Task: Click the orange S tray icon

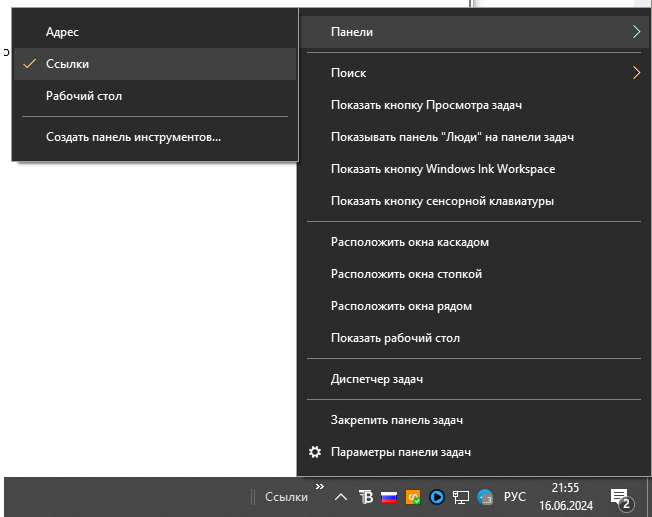Action: point(413,497)
